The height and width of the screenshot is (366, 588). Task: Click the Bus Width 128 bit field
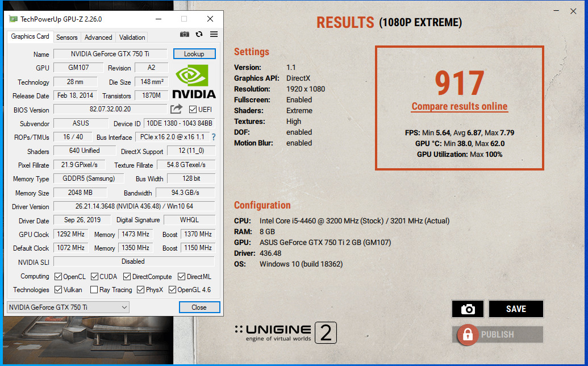[x=191, y=178]
